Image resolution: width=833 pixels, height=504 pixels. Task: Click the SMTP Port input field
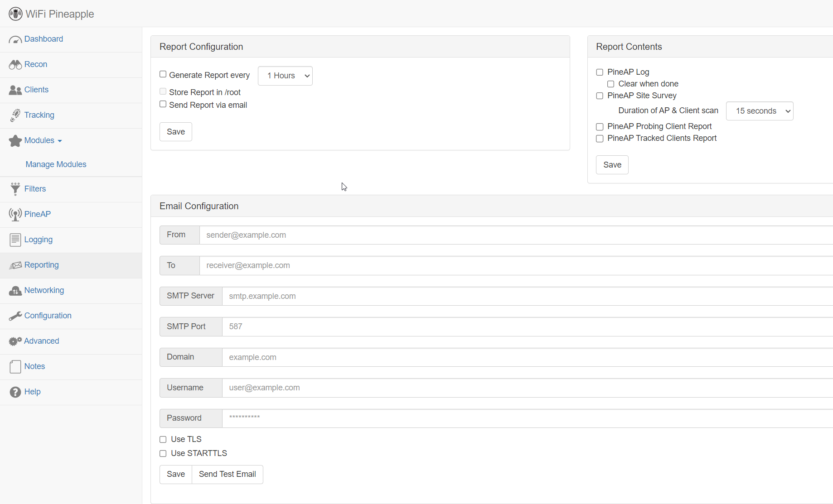coord(528,326)
